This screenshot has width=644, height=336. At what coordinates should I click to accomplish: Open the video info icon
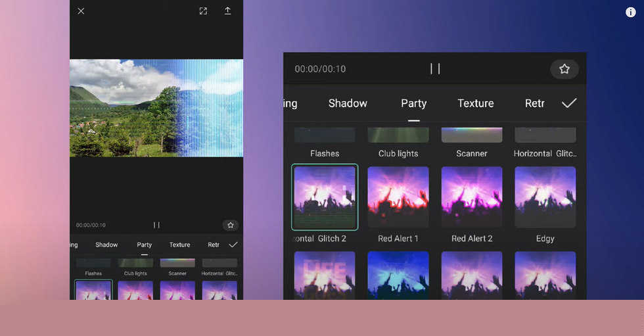coord(630,12)
